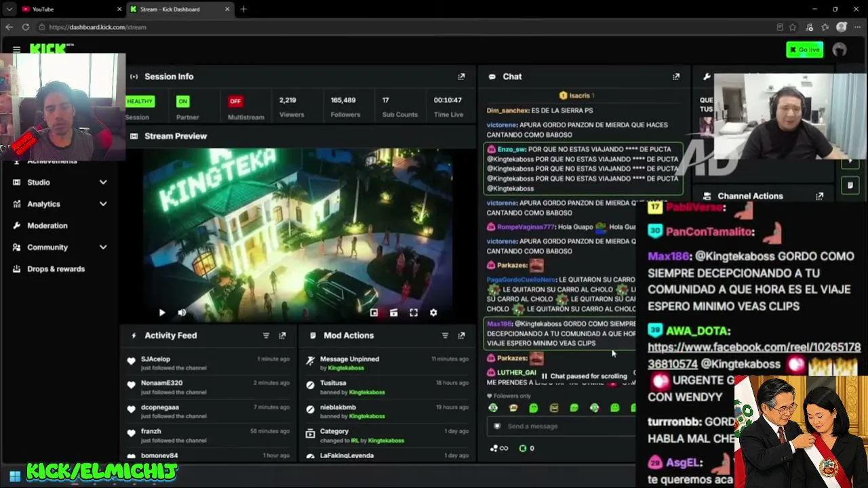868x488 pixels.
Task: Click the Multistream OFF badge
Action: pyautogui.click(x=235, y=101)
